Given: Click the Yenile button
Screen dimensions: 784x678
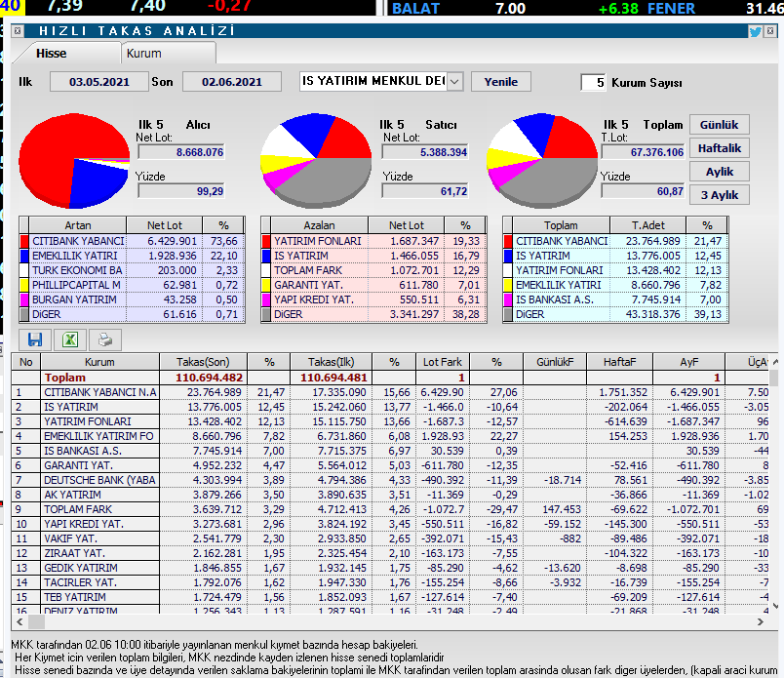Looking at the screenshot, I should [500, 82].
